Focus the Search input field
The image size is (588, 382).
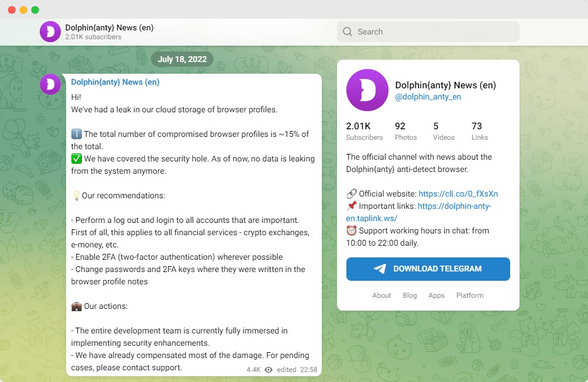428,32
